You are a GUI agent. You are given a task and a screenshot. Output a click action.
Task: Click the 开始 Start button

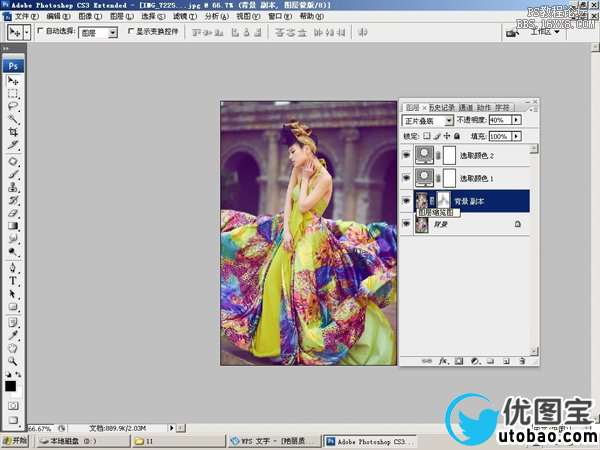click(15, 441)
